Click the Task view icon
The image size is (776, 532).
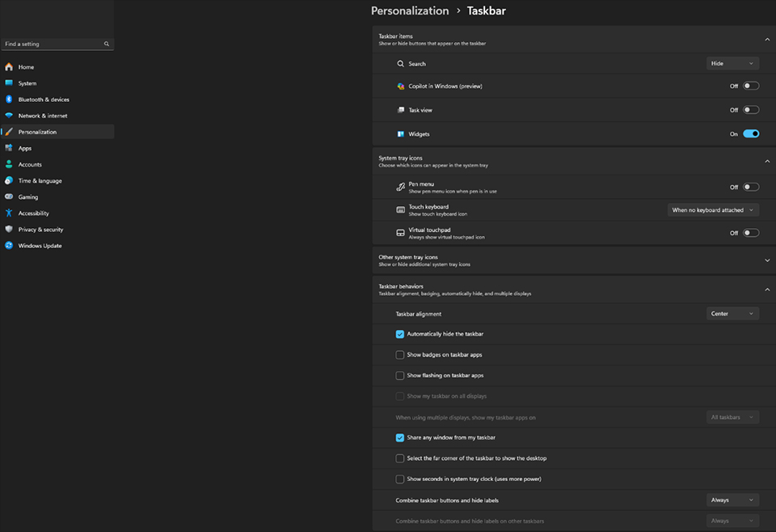tap(401, 109)
